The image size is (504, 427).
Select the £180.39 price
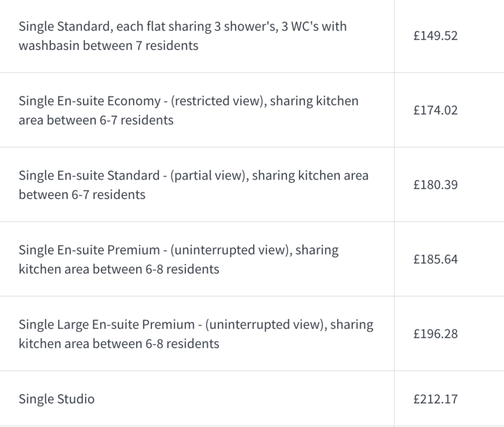pyautogui.click(x=435, y=185)
